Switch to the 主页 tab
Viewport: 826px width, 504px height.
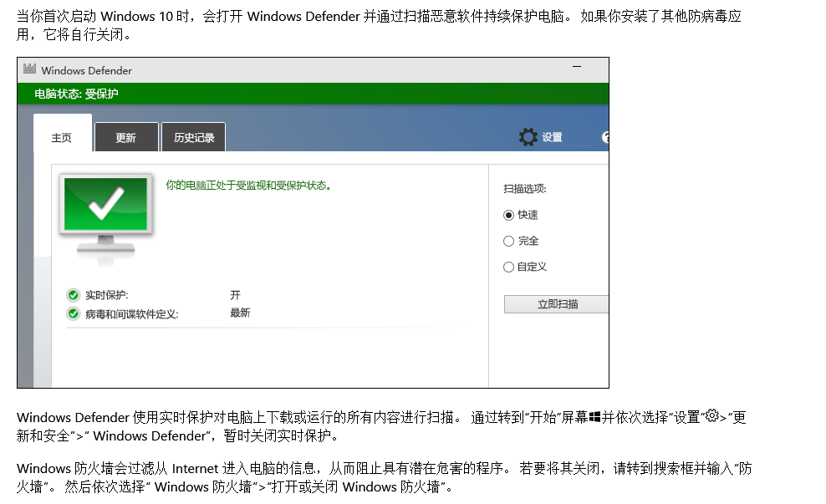[62, 133]
